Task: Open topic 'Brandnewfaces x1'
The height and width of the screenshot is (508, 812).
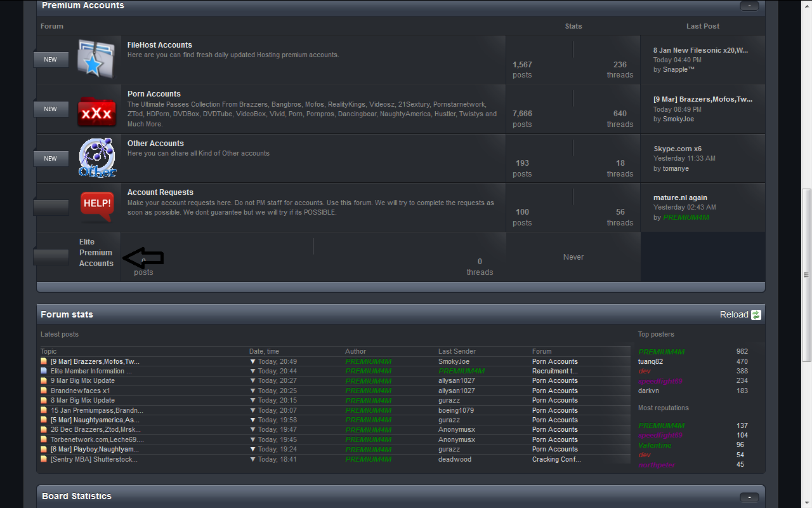Action: click(x=81, y=391)
